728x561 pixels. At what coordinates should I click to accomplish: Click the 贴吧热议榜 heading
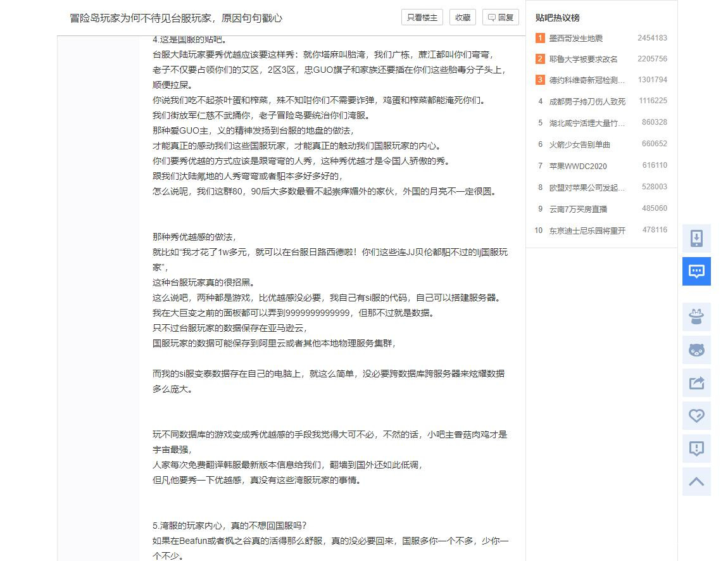pyautogui.click(x=557, y=18)
